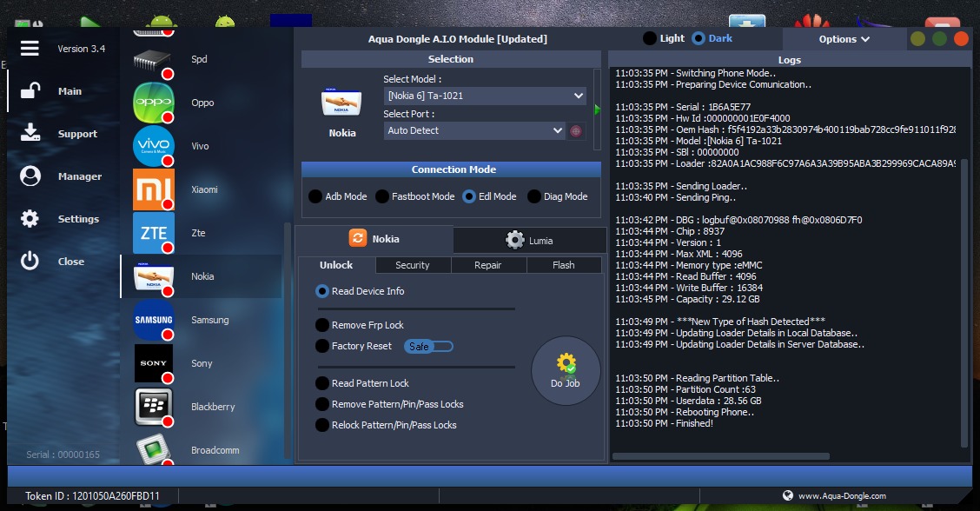
Task: Click the Manager sidebar label
Action: pyautogui.click(x=79, y=176)
